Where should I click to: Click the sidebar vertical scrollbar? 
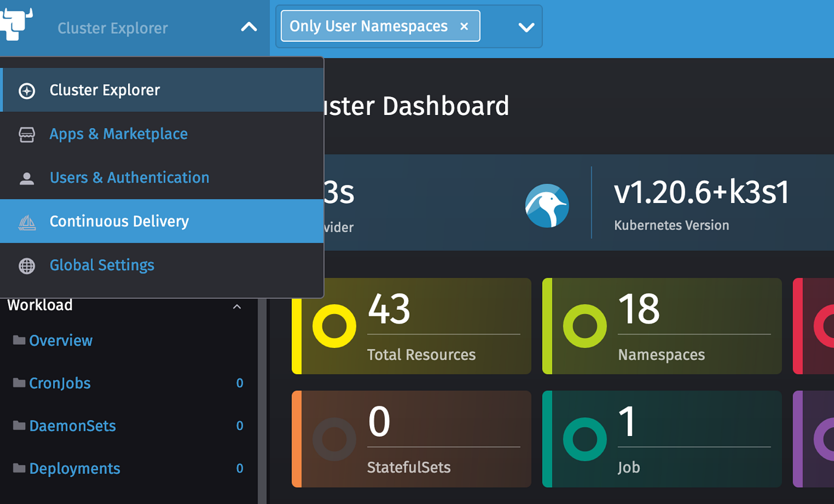pos(262,400)
